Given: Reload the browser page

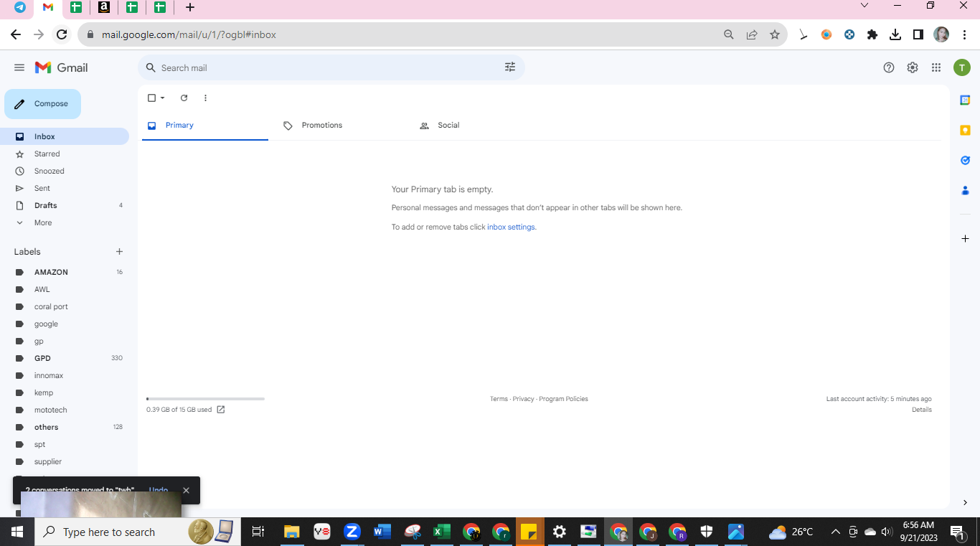Looking at the screenshot, I should (62, 34).
